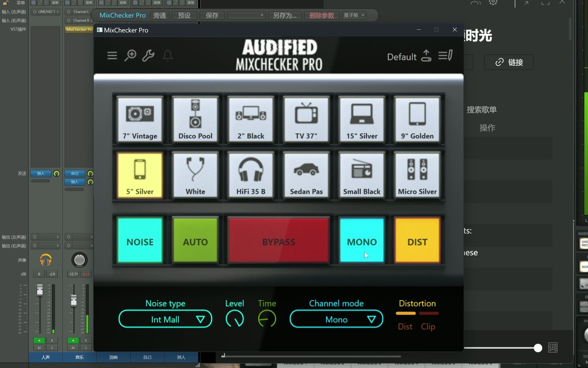The width and height of the screenshot is (588, 368).
Task: Open the 人声 right output dropdown
Action: (x=46, y=246)
